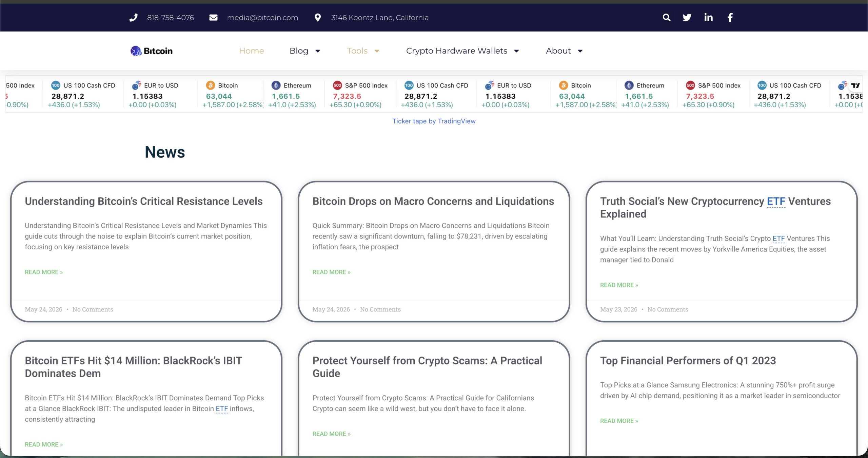868x458 pixels.
Task: Click the media@bitcoin.com email address
Action: 263,18
